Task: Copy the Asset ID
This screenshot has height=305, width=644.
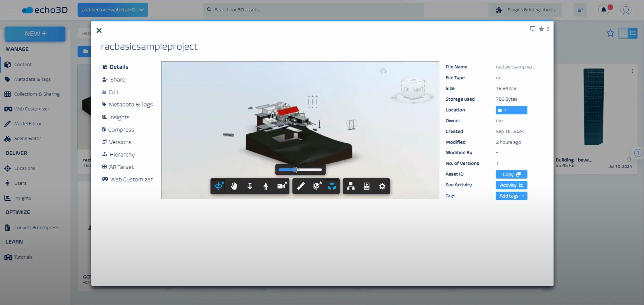Action: tap(511, 174)
